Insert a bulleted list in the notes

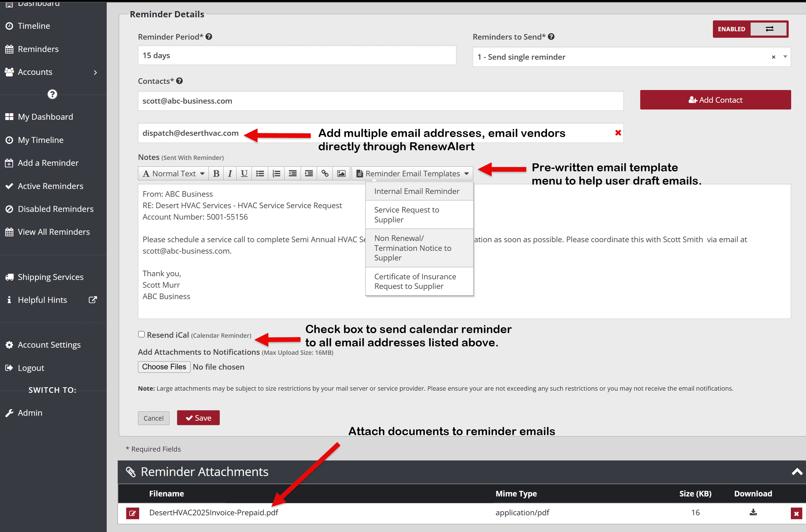(x=260, y=174)
